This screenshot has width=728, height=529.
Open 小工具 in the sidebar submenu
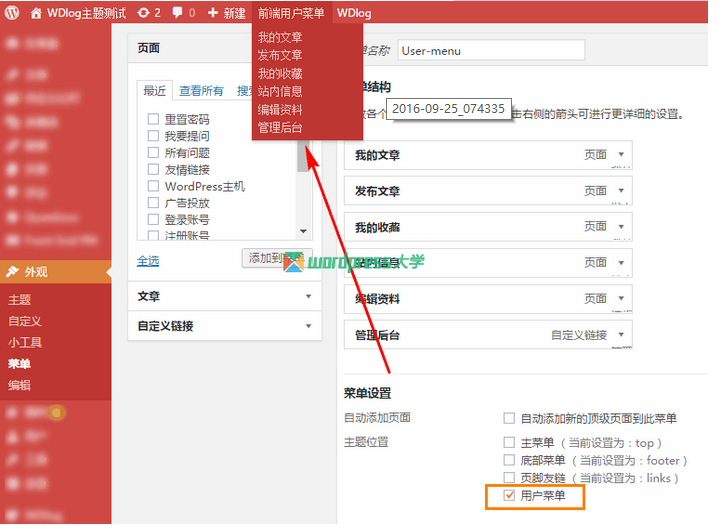25,343
